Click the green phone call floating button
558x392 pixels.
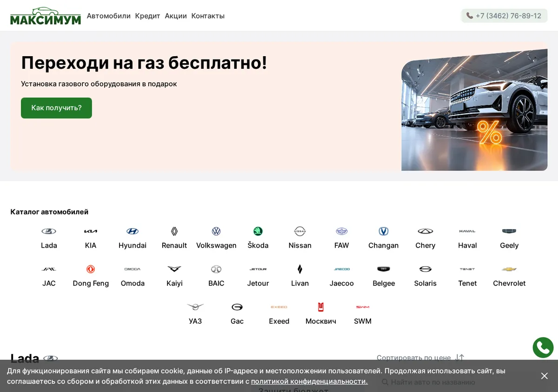pos(543,347)
